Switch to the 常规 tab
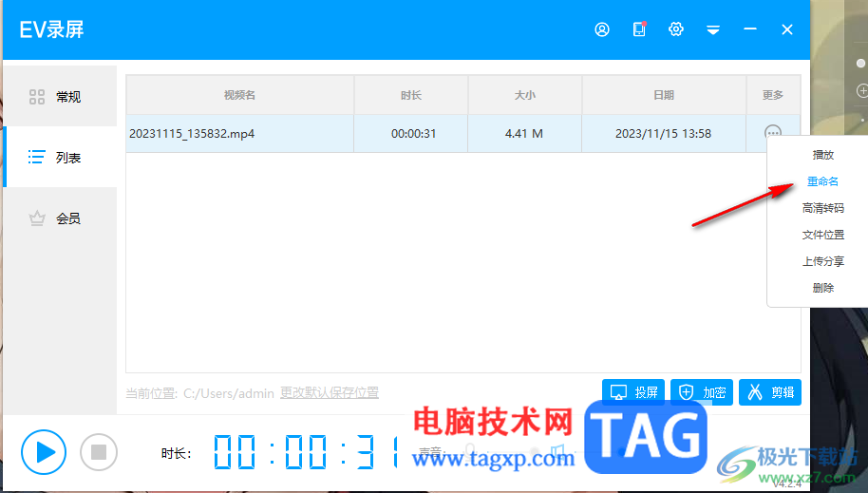Image resolution: width=868 pixels, height=493 pixels. pos(60,96)
